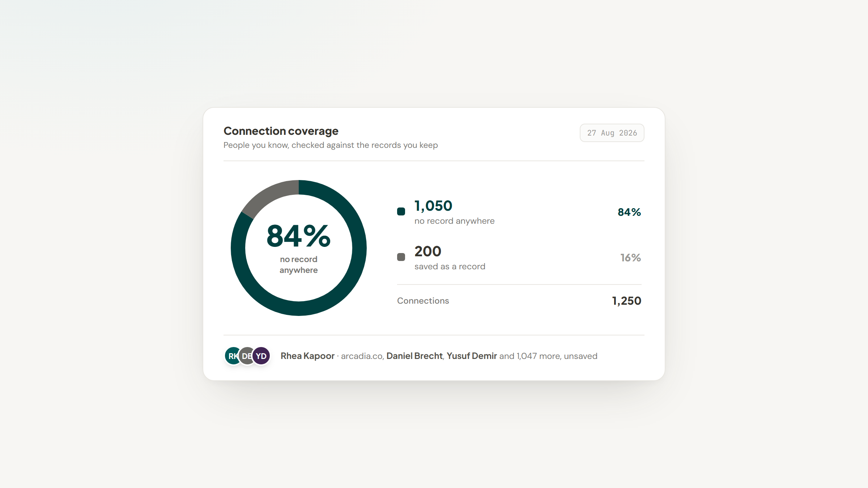Screen dimensions: 868x488
Task: Select the 1,050 no record row
Action: (519, 212)
